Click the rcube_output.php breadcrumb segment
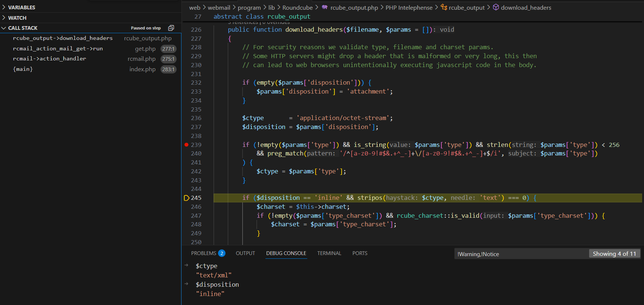Viewport: 644px width, 305px height. click(x=354, y=7)
